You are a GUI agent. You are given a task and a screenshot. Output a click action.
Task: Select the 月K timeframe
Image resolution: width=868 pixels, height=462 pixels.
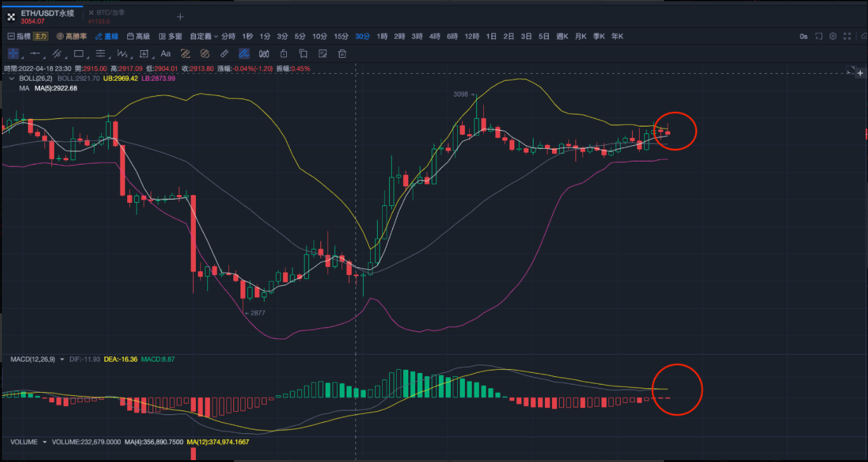point(581,36)
